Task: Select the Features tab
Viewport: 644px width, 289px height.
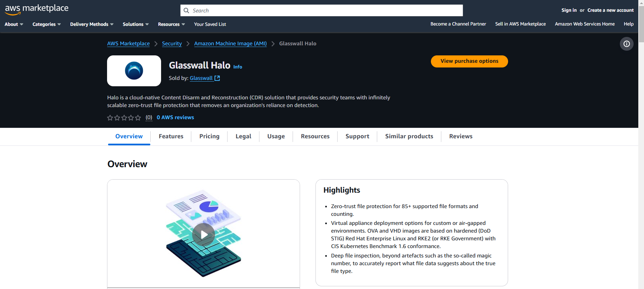Action: tap(171, 136)
